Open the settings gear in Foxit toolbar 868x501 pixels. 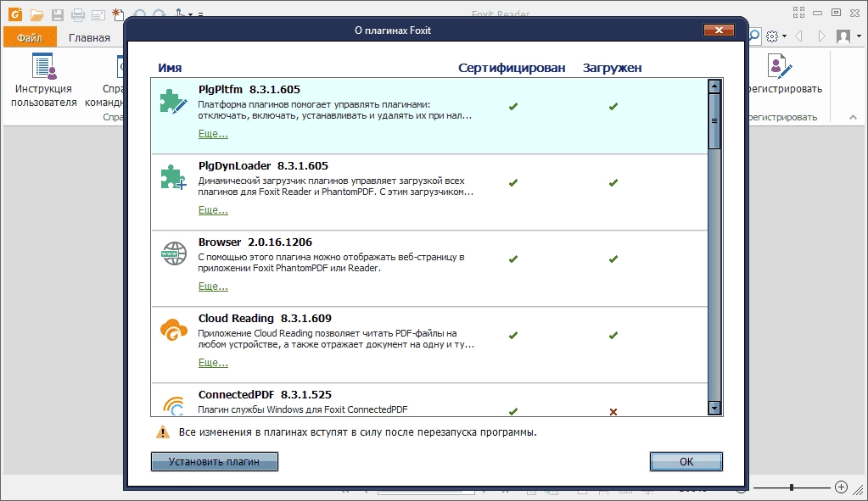pos(772,36)
